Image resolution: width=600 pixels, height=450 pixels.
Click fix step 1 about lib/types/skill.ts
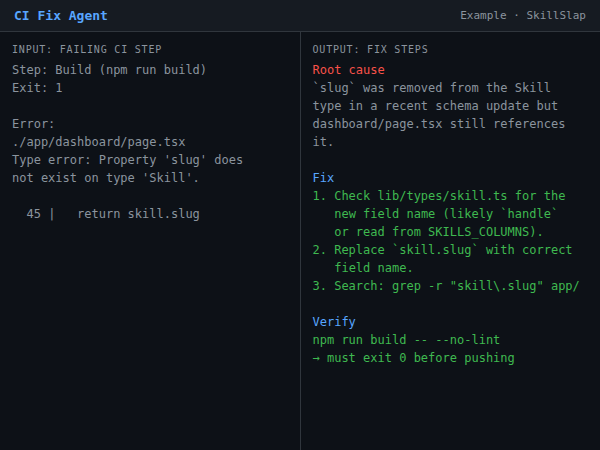(440, 214)
